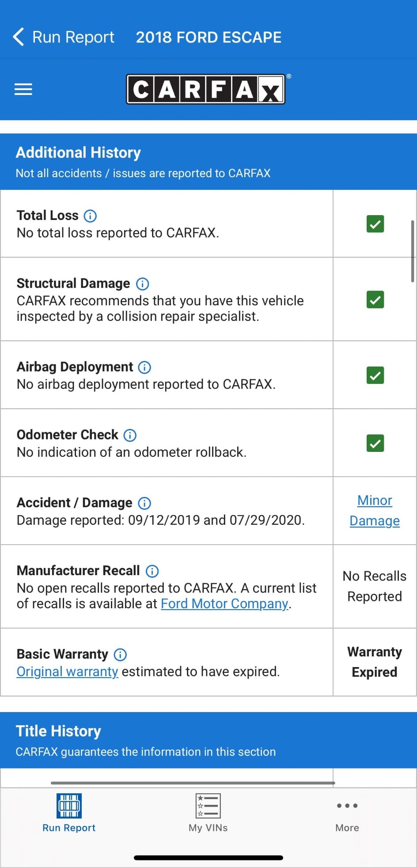
Task: Open the Original warranty link
Action: tap(67, 671)
